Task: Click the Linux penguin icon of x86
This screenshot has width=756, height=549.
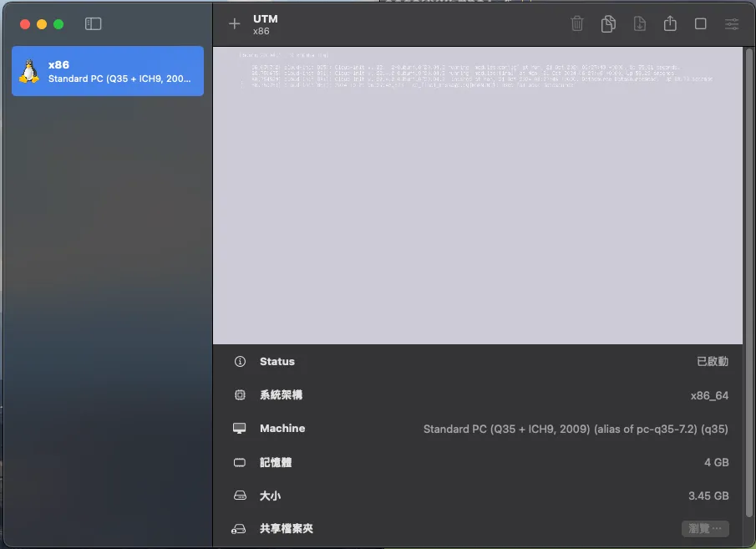Action: (29, 71)
